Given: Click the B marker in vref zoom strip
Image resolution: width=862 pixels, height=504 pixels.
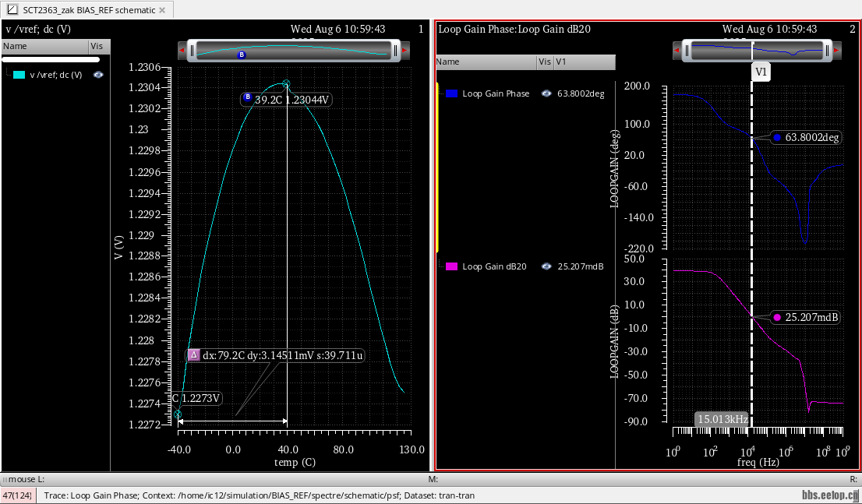Looking at the screenshot, I should pyautogui.click(x=242, y=55).
